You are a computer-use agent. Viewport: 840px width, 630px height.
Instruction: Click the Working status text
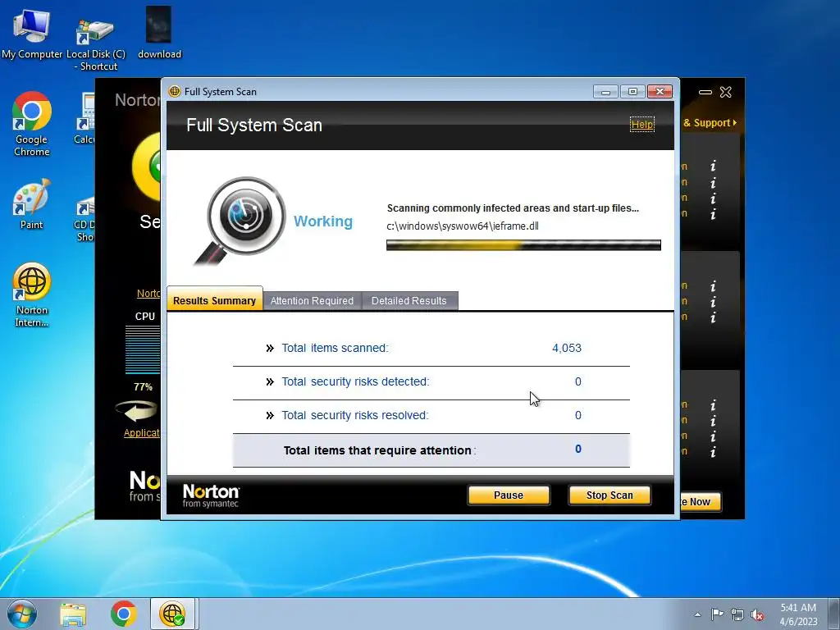click(x=323, y=221)
